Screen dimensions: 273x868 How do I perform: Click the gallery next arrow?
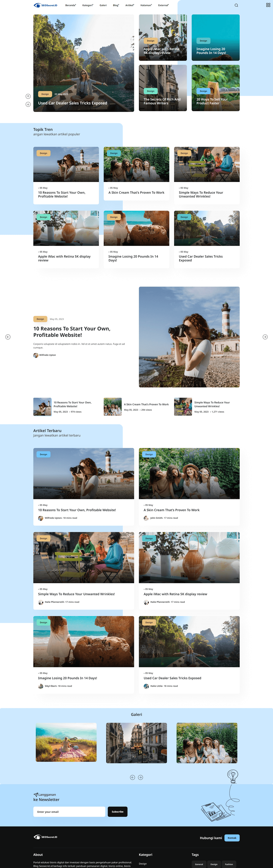click(x=141, y=777)
